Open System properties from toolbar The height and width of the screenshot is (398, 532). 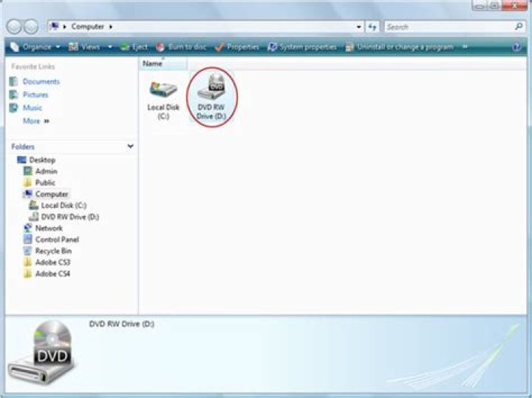coord(303,47)
